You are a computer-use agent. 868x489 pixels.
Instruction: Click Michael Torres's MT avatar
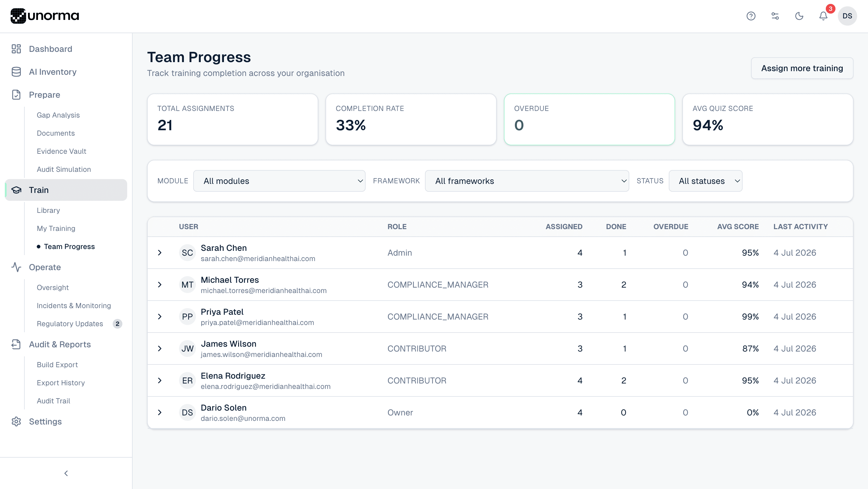(187, 285)
